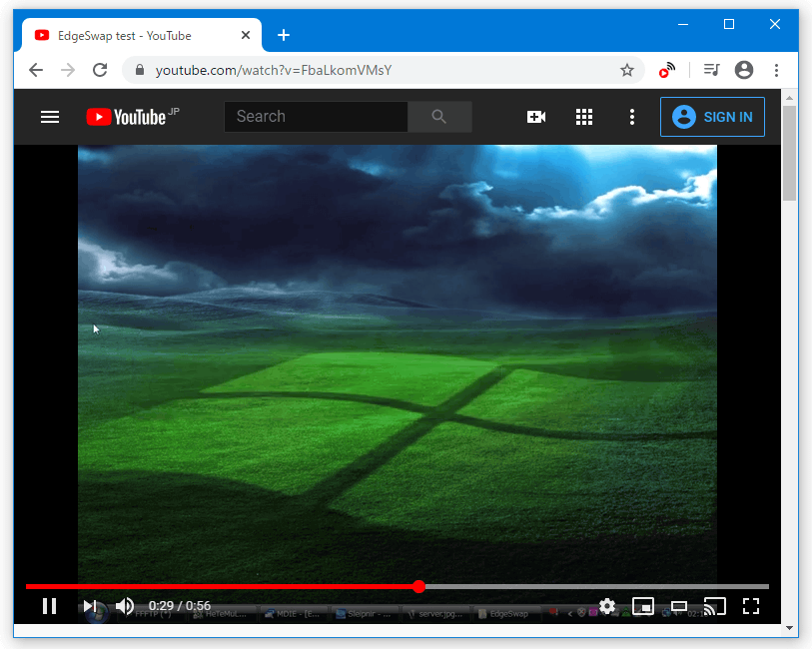812x649 pixels.
Task: Open media controls toolbar icon
Action: (711, 70)
